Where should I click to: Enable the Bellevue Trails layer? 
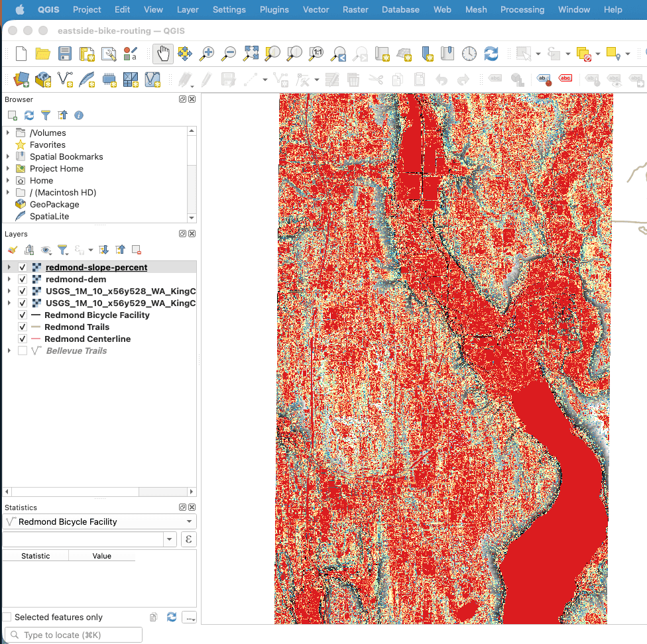(23, 351)
